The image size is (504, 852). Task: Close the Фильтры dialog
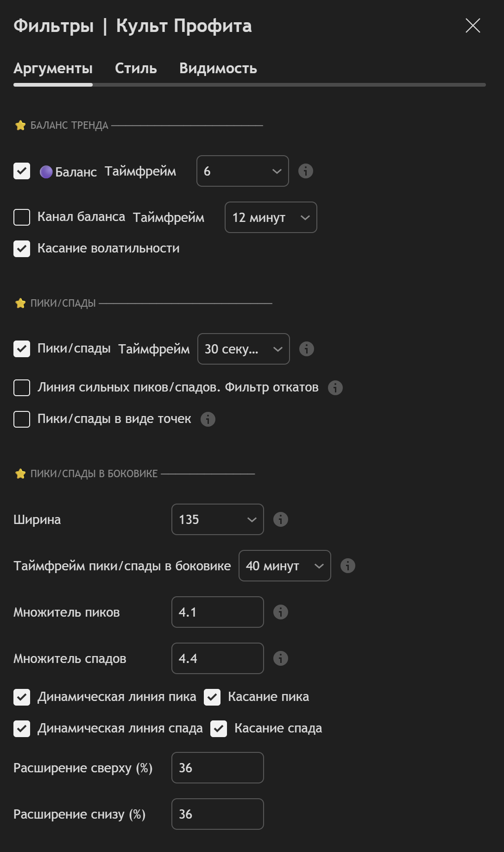(473, 25)
